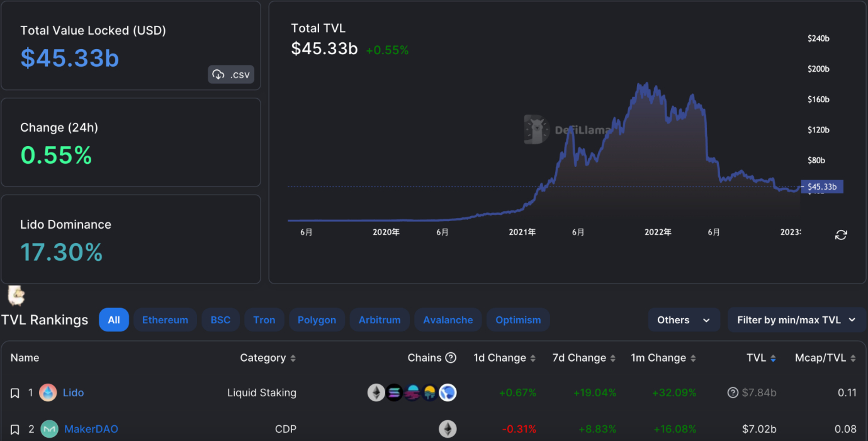This screenshot has height=441, width=868.
Task: Open the Others chains dropdown
Action: click(x=684, y=320)
